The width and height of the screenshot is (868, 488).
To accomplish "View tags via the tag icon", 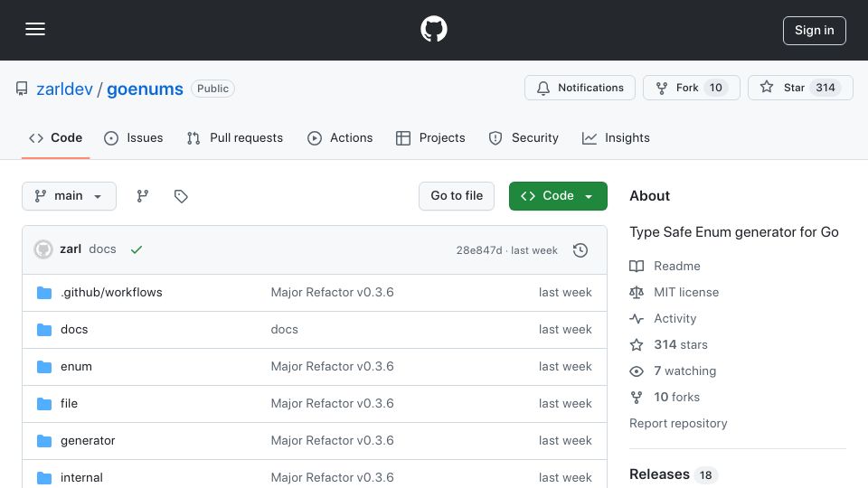I will pos(181,196).
